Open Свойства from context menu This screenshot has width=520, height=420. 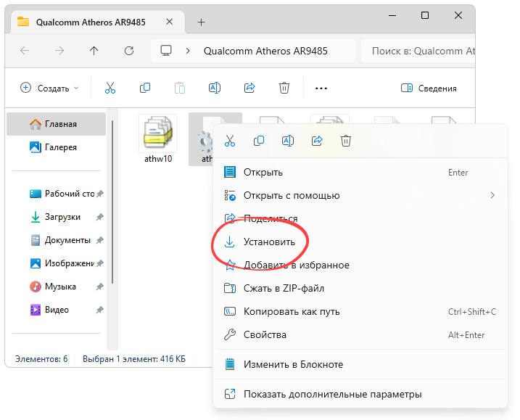point(361,334)
